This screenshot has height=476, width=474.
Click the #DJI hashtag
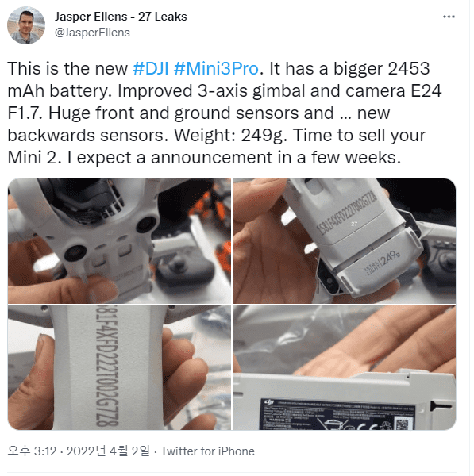point(151,68)
